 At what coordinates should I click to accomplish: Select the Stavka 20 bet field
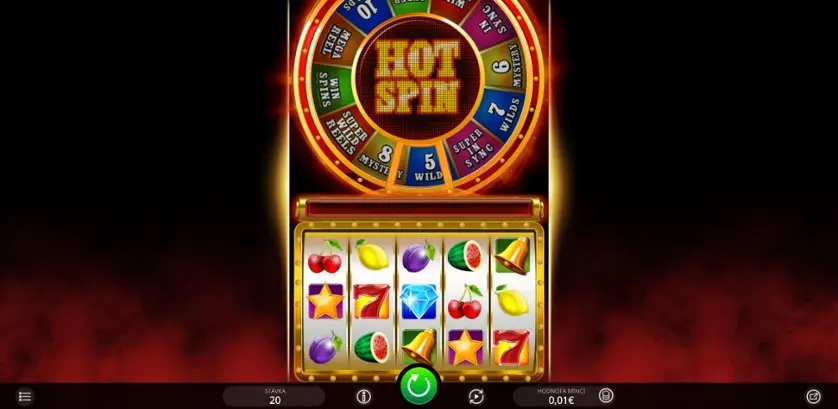pos(274,396)
